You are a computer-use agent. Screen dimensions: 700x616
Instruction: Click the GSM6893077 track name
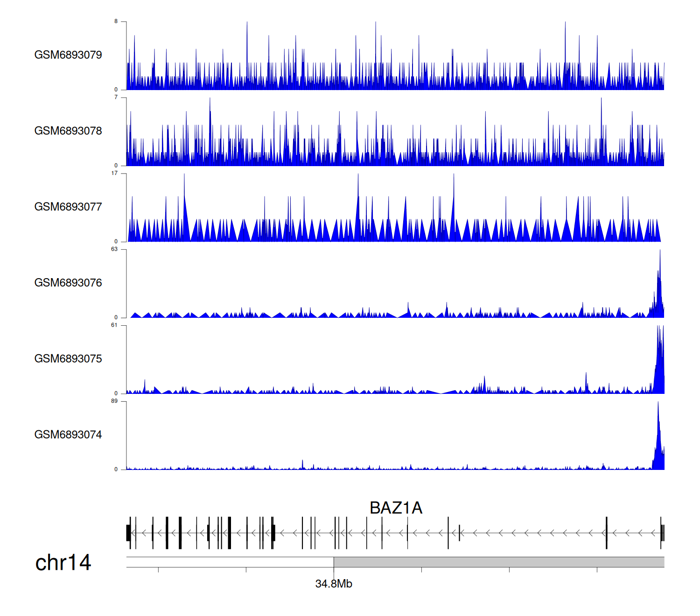tap(68, 207)
